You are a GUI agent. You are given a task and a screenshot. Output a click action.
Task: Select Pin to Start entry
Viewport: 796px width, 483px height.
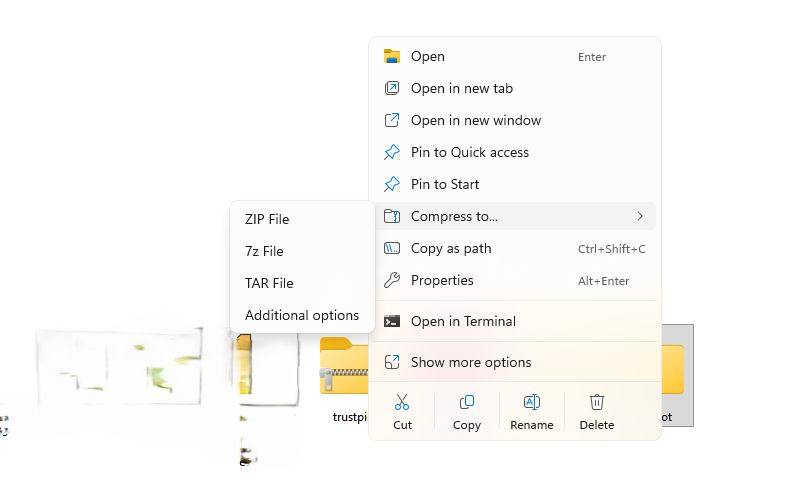(x=445, y=185)
